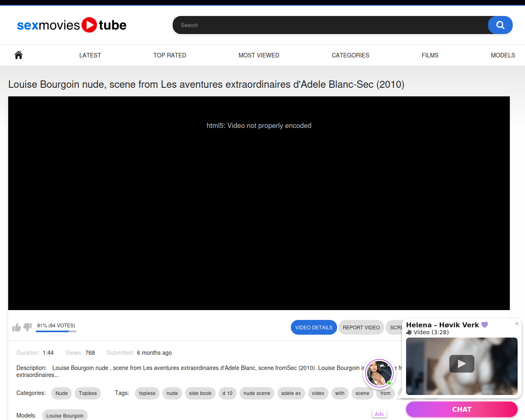Open the FILMS menu item
Screen dimensions: 525x420
click(430, 55)
